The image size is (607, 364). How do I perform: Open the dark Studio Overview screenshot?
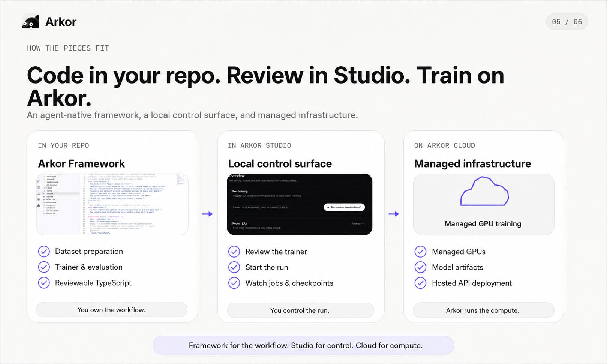300,204
